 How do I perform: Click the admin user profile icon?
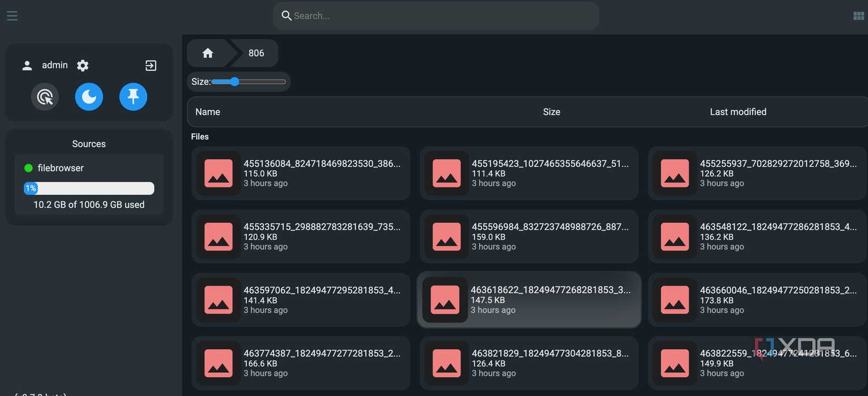(27, 65)
